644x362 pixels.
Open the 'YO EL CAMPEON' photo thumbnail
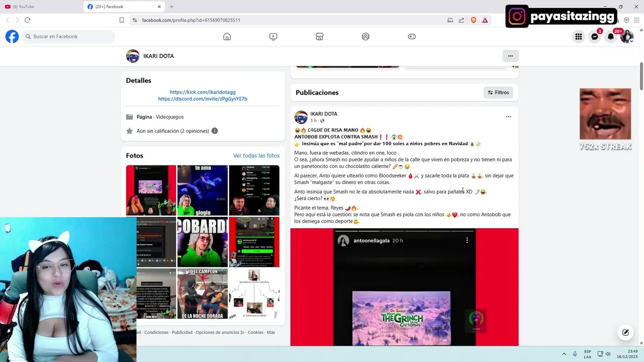(x=203, y=294)
